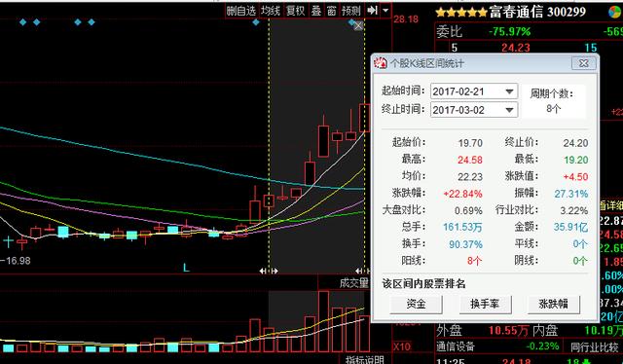Click the 个股K线区间统计 dialog title icon
Image resolution: width=623 pixels, height=364 pixels.
380,63
